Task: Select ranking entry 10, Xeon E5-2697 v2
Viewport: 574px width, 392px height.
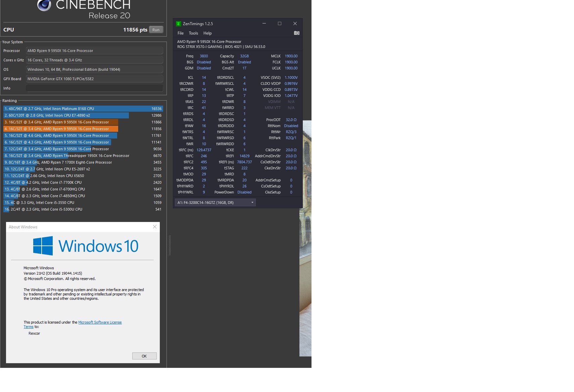Action: [83, 169]
